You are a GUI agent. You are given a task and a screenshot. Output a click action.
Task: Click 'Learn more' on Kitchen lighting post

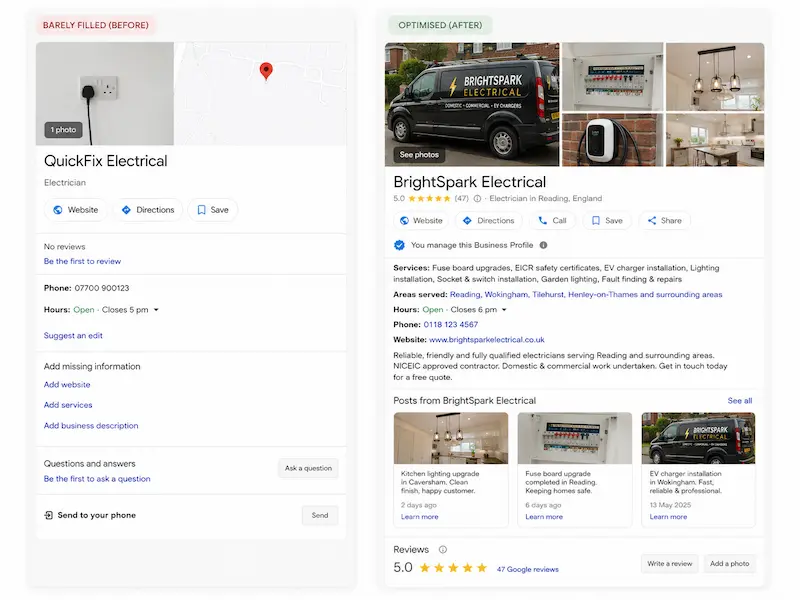419,517
